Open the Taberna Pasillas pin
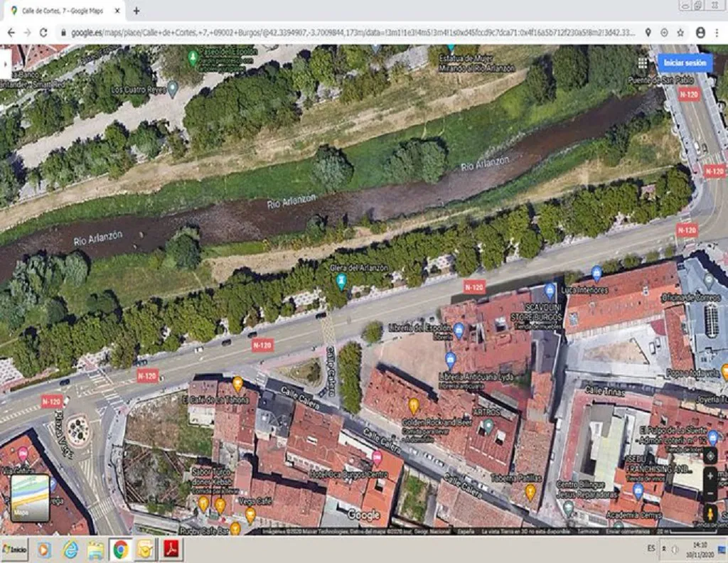Screen dimensions: 728x563 pyautogui.click(x=530, y=493)
